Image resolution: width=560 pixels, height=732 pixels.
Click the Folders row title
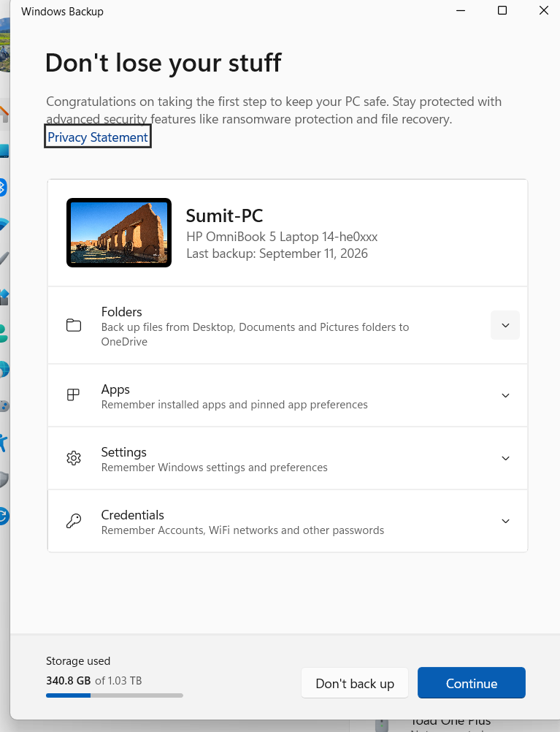121,312
